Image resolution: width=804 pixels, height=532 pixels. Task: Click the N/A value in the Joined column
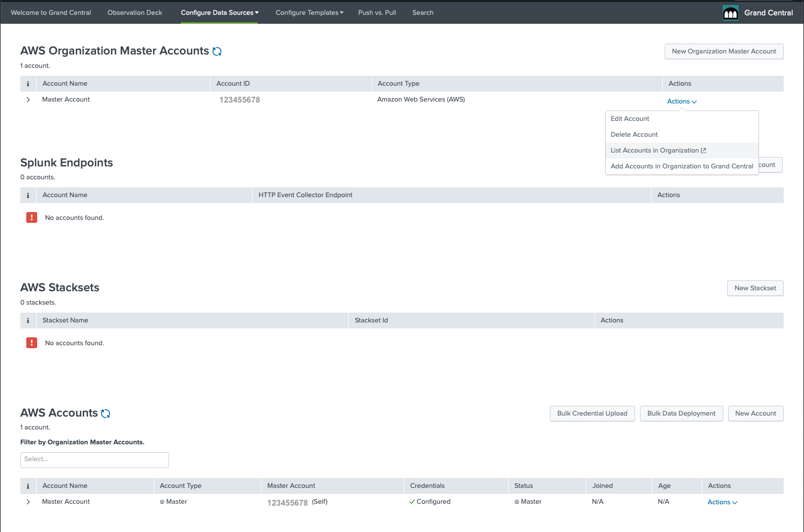pyautogui.click(x=597, y=502)
